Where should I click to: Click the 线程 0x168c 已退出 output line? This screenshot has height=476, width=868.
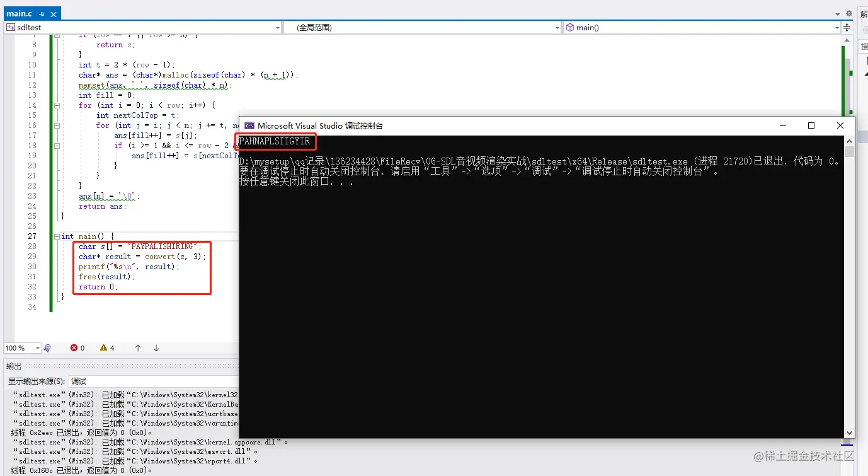pos(82,470)
